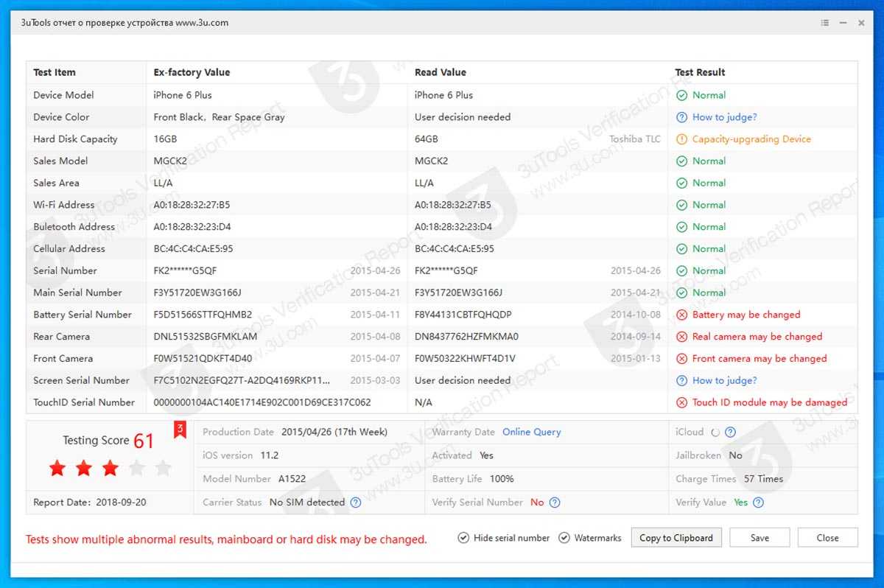
Task: Click help icon beside Verify Value
Action: coord(758,503)
